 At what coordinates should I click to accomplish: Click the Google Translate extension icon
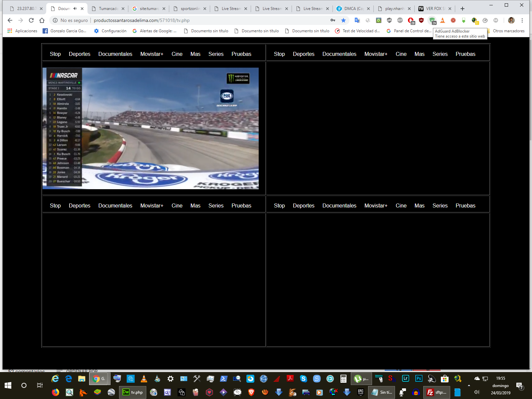click(x=357, y=21)
